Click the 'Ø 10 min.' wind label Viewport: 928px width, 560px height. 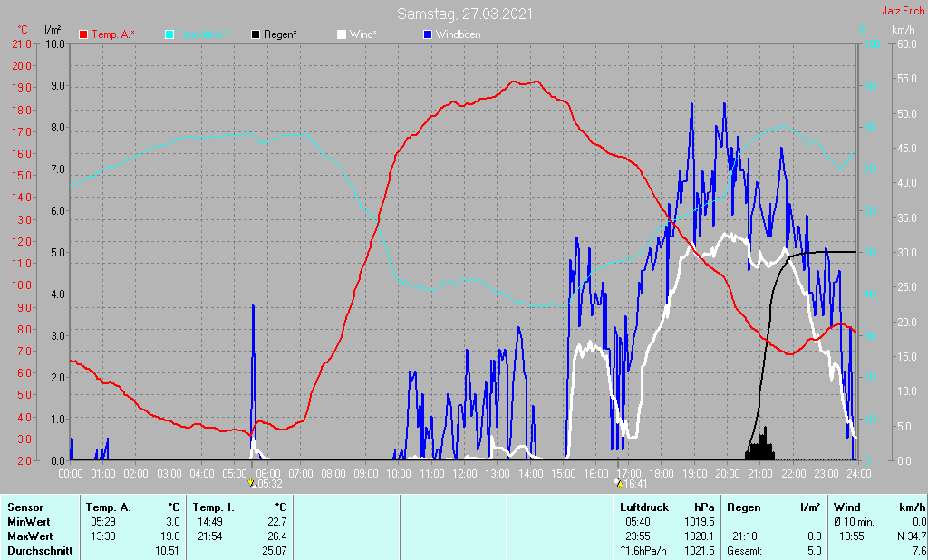click(854, 522)
